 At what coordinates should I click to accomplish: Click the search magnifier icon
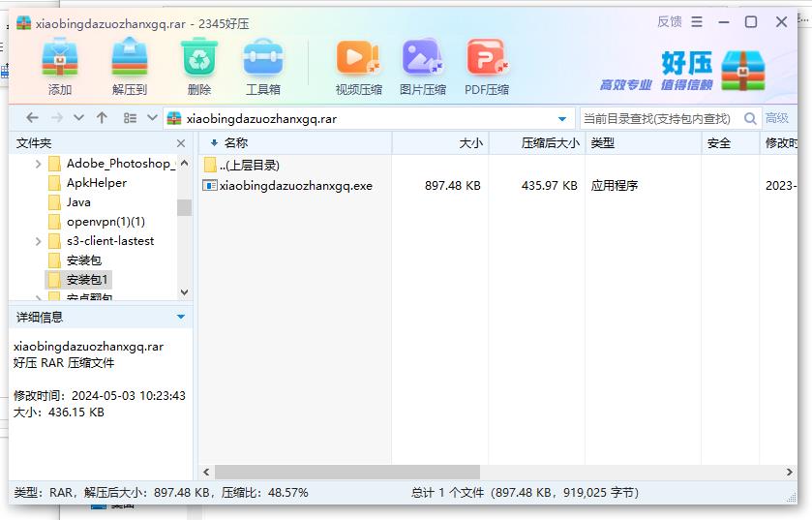point(750,118)
